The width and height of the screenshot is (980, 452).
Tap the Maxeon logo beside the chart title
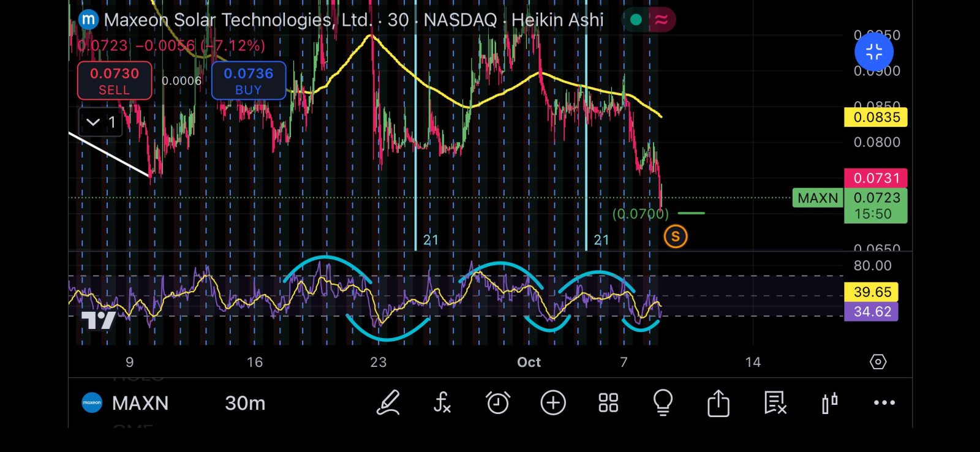(89, 20)
